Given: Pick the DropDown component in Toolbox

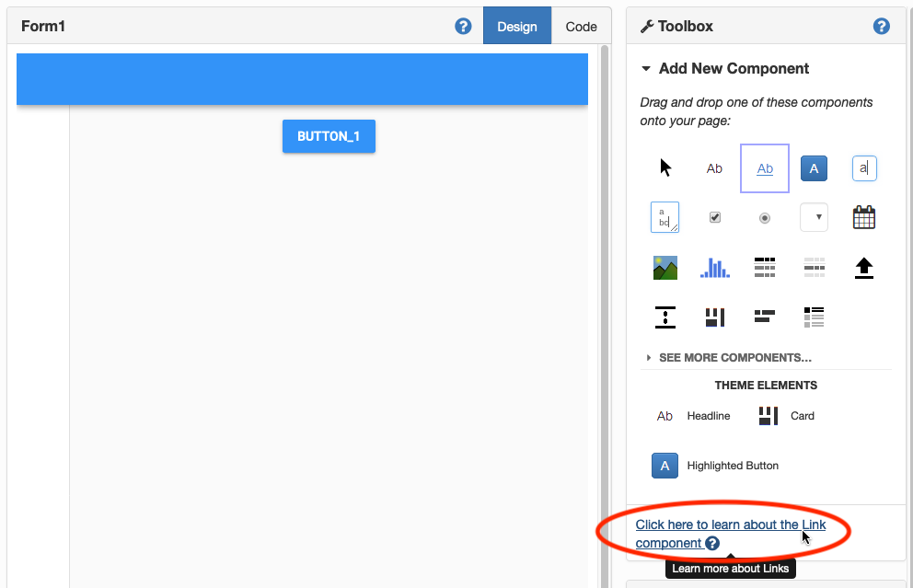Looking at the screenshot, I should (x=814, y=217).
